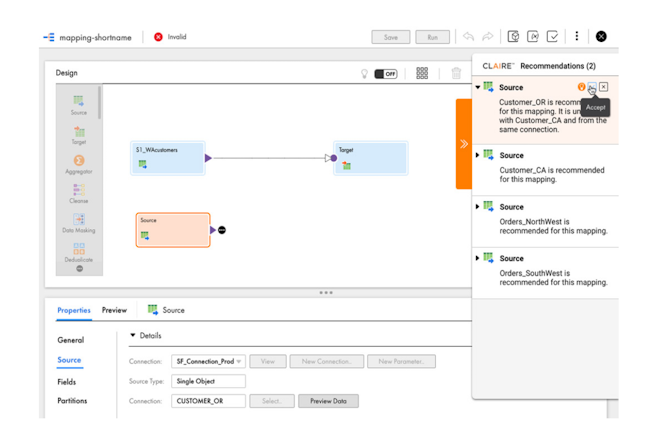Select the orange Source node on canvas

tap(173, 230)
